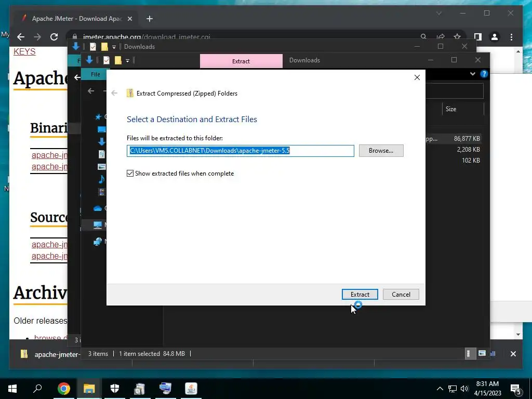Viewport: 532px width, 399px height.
Task: Expand the Explorer ribbon chevron
Action: point(472,74)
